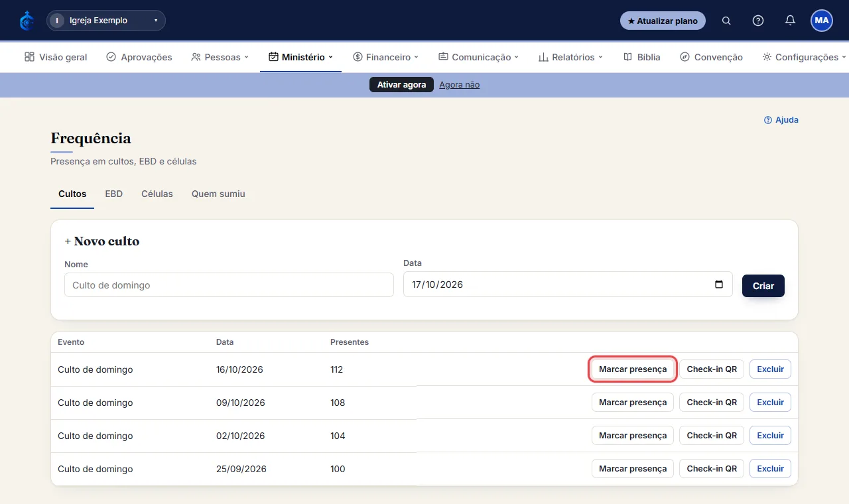Click Marcar presença for 16/10/2026 culto
849x504 pixels.
point(633,369)
